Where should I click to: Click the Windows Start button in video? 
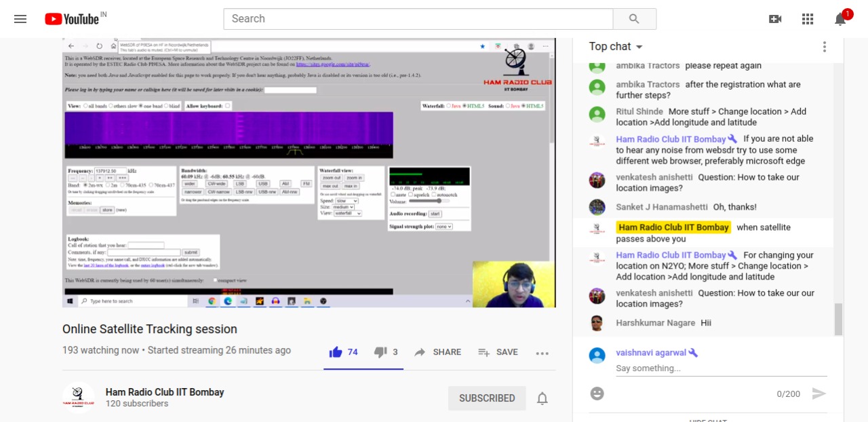(70, 301)
